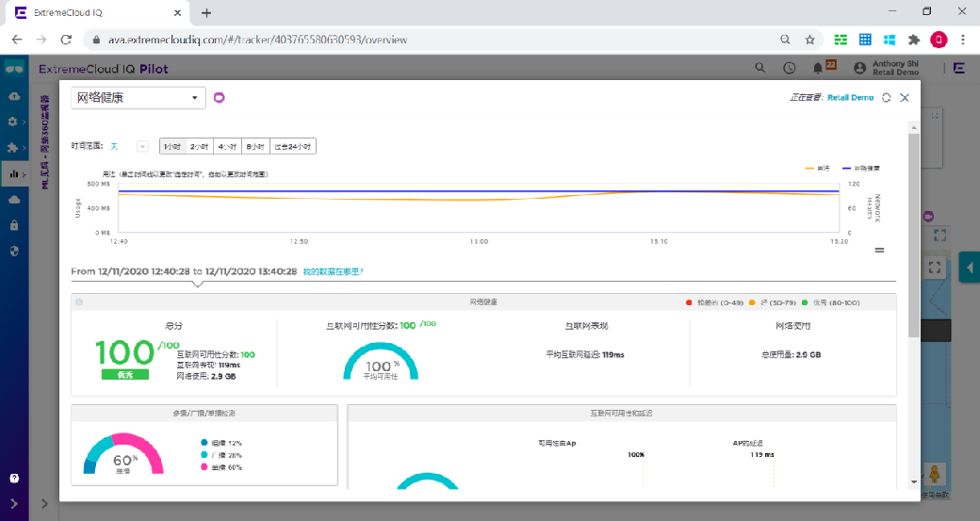Screen dimensions: 980x521
Task: Refresh the network health dialog
Action: [x=887, y=97]
